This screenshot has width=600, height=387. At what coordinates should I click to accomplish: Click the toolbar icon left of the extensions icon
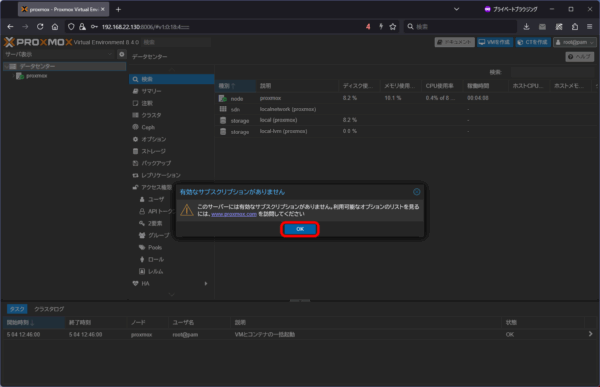559,26
